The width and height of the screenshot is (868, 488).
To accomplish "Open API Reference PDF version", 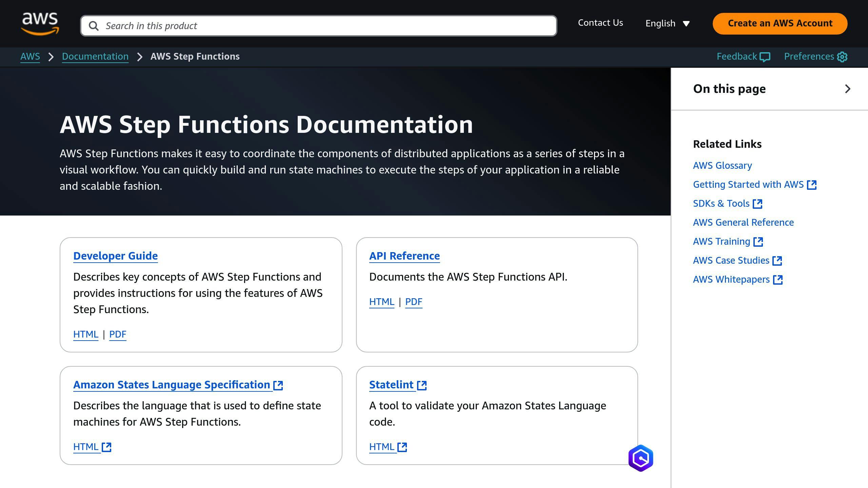I will [414, 302].
